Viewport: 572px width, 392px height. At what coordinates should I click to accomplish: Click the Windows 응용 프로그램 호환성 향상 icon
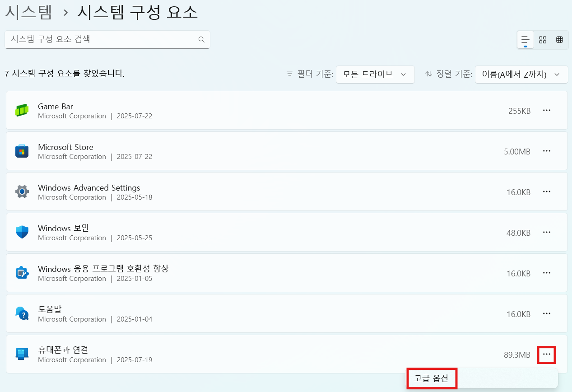point(22,273)
